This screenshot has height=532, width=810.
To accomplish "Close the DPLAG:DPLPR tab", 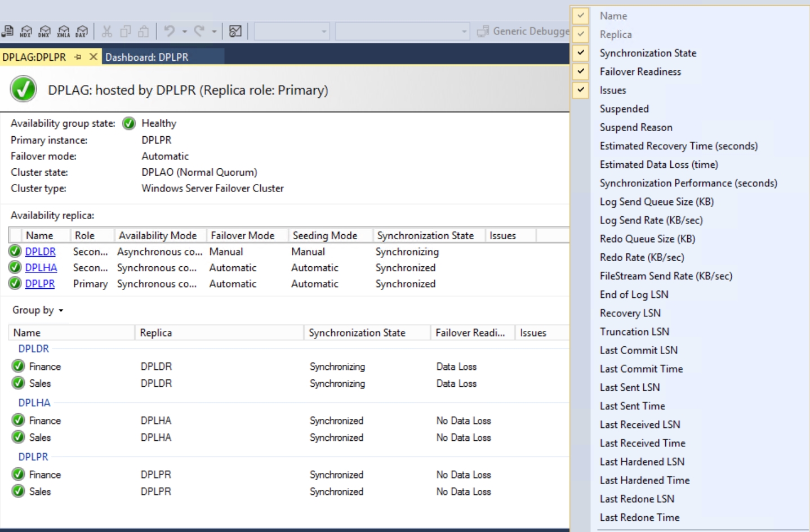I will pos(94,57).
